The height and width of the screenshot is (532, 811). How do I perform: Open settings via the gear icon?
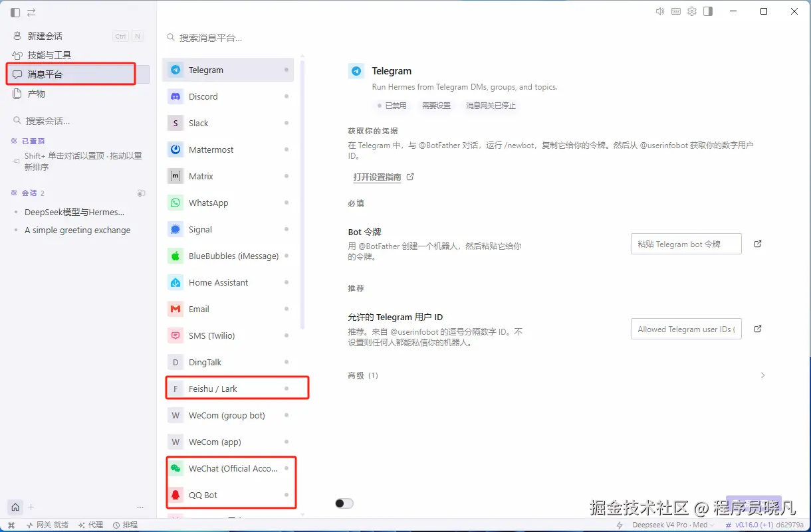click(692, 11)
